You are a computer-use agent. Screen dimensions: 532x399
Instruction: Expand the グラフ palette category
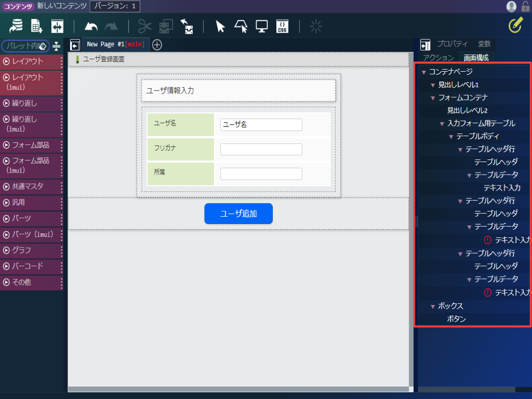(32, 250)
